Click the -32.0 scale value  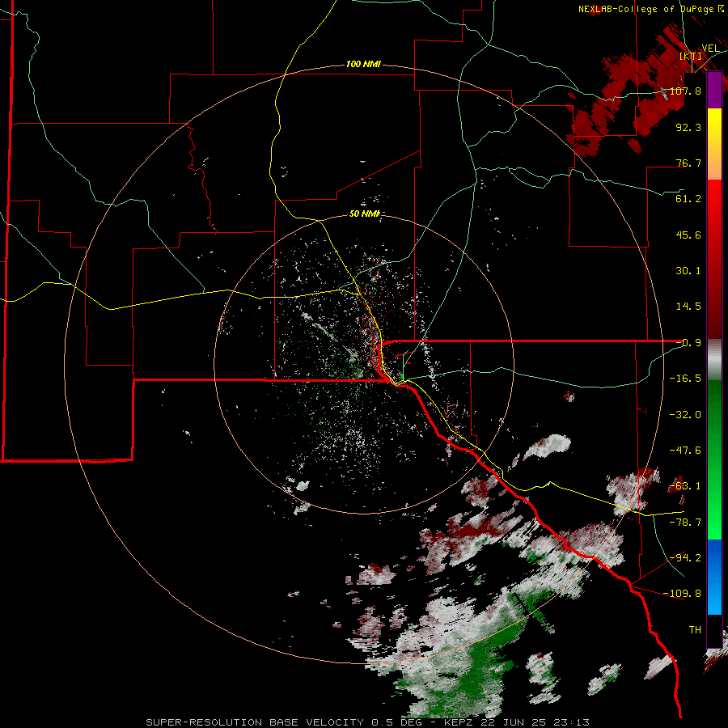tap(685, 415)
